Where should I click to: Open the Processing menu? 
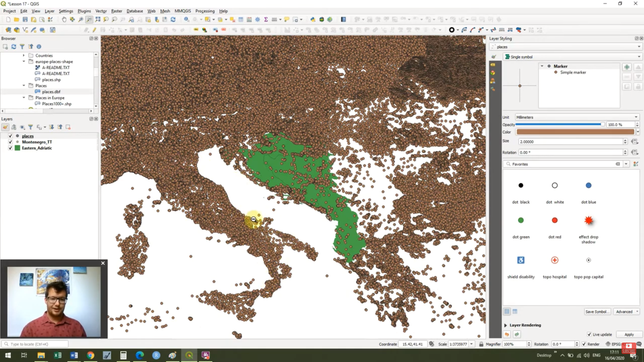point(205,11)
